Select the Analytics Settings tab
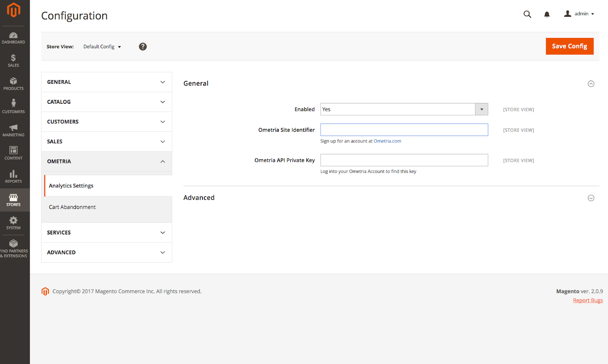The height and width of the screenshot is (364, 608). tap(108, 186)
